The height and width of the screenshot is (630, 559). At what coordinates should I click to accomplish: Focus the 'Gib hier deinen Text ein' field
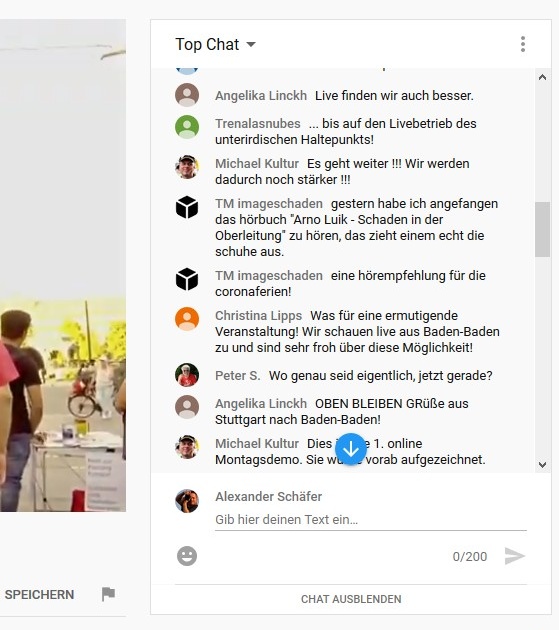371,520
